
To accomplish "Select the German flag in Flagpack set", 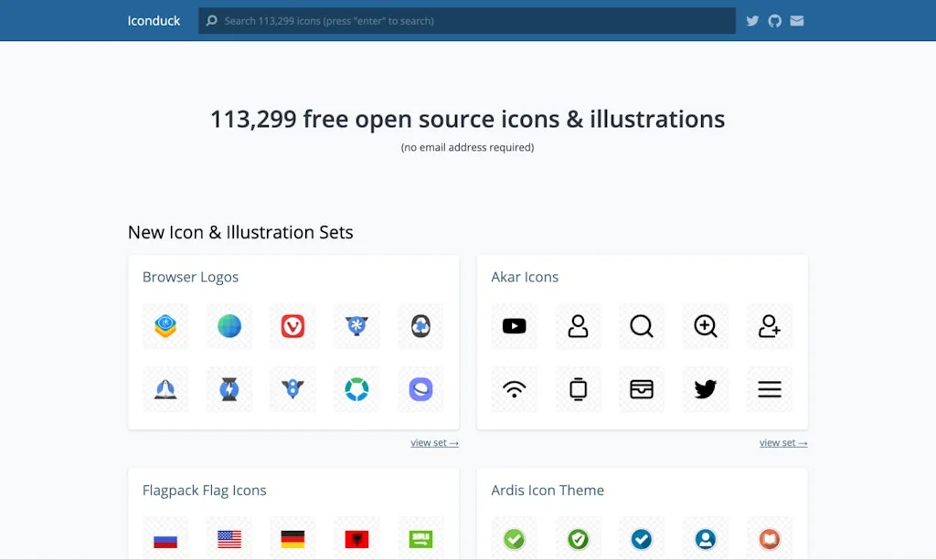I will 292,538.
